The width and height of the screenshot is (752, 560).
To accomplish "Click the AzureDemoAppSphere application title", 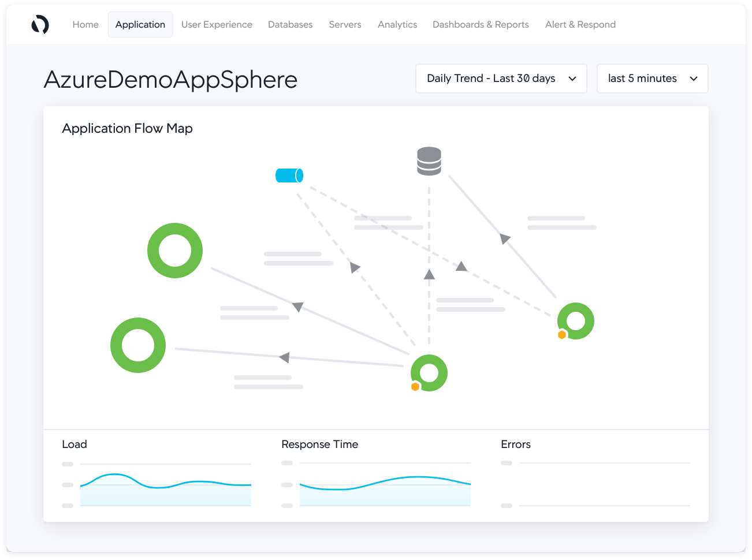I will (171, 80).
